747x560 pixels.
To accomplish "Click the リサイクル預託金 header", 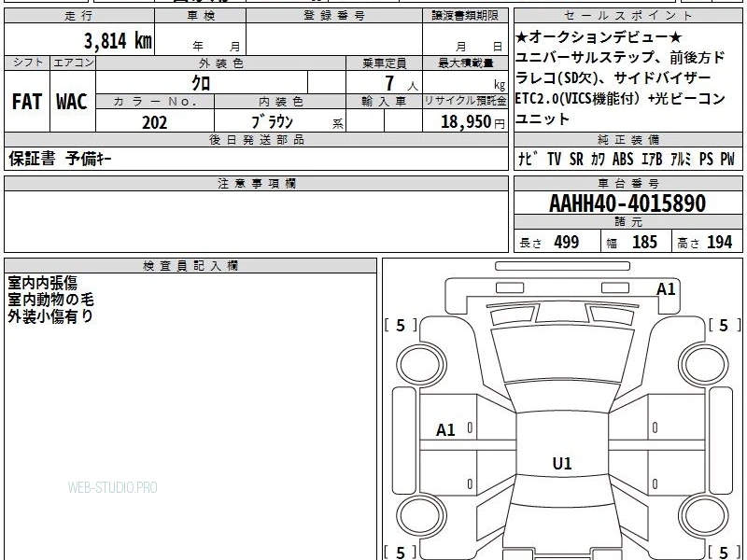I will [465, 101].
